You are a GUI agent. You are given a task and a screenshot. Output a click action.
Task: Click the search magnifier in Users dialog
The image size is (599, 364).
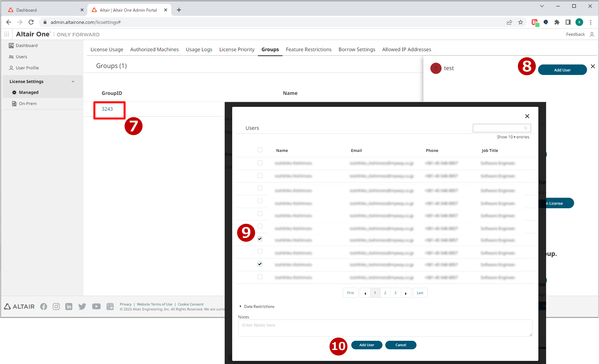[526, 128]
